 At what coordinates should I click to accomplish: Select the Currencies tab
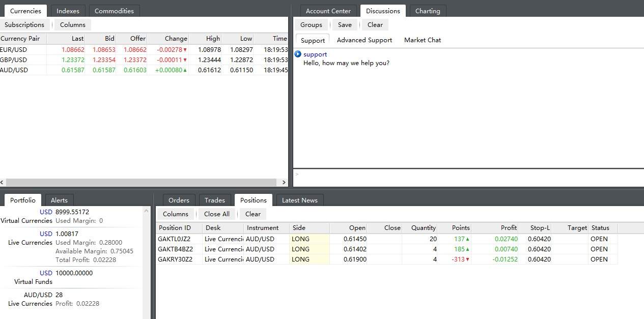[x=25, y=11]
